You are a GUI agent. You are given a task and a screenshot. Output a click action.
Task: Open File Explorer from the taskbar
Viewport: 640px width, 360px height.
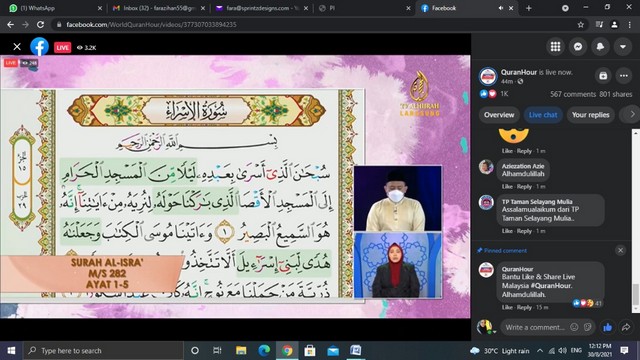pos(241,351)
